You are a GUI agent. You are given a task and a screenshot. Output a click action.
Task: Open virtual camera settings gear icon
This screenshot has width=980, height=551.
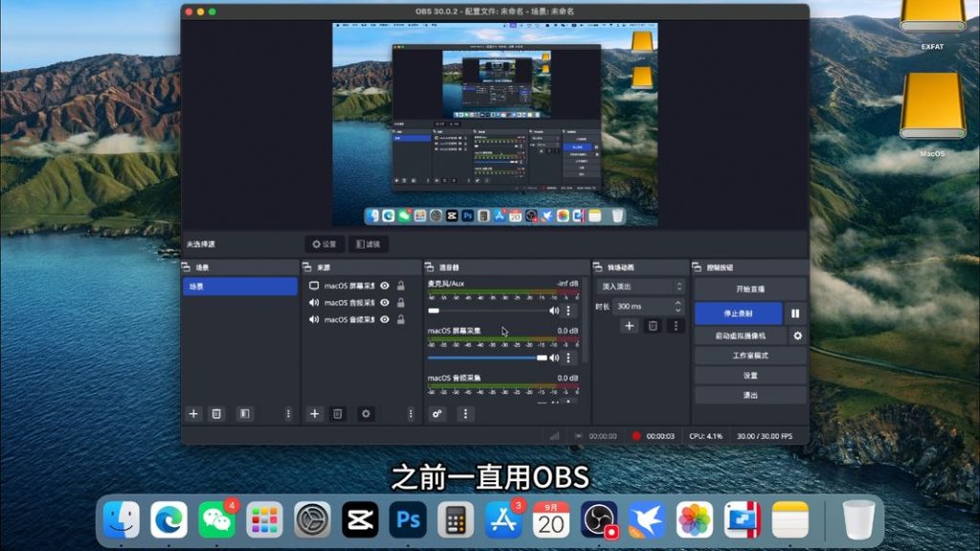797,336
